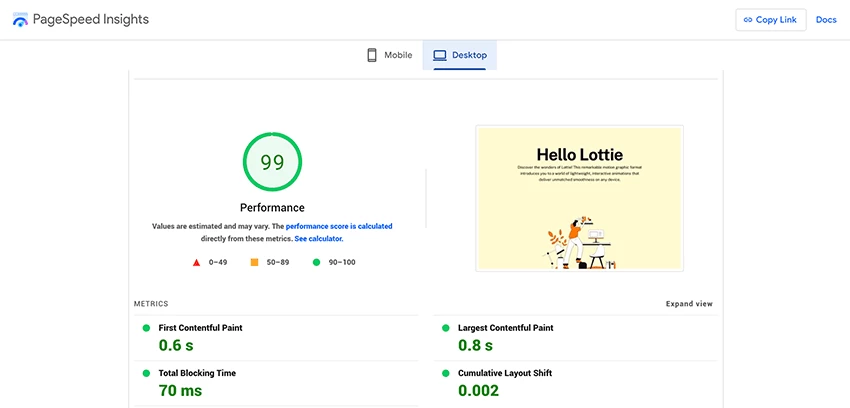850x408 pixels.
Task: Click the orange square 50–89 legend icon
Action: coord(254,262)
